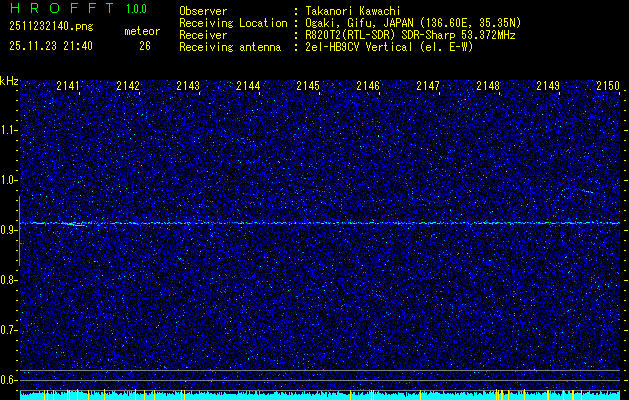This screenshot has width=629, height=400.
Task: Click the 0.6 kHz axis label
Action: [8, 380]
